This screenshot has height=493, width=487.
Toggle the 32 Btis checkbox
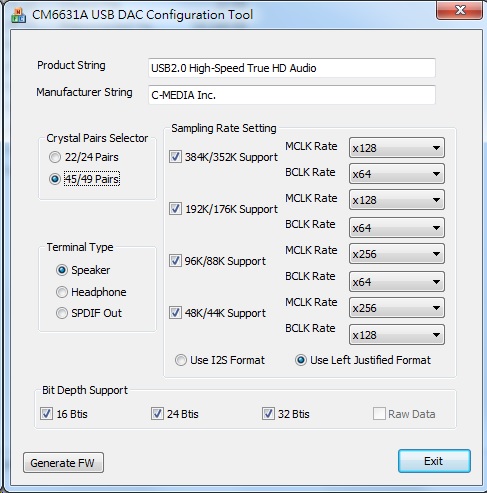click(x=268, y=414)
